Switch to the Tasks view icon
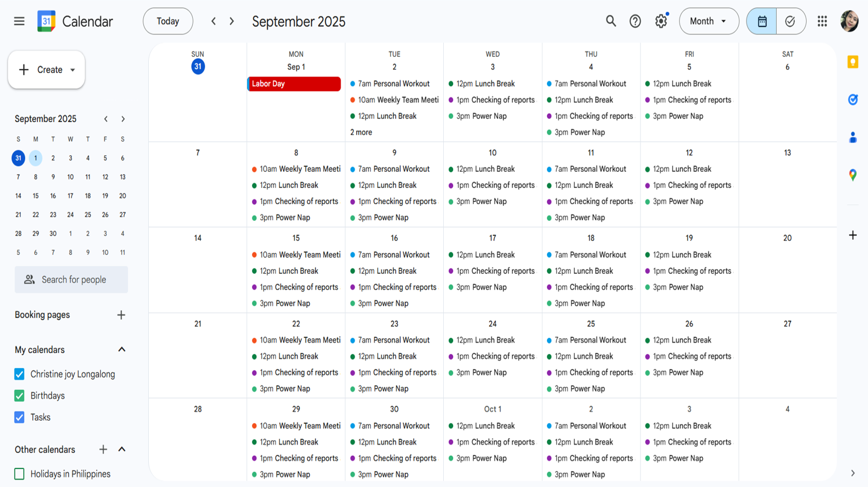 click(790, 21)
